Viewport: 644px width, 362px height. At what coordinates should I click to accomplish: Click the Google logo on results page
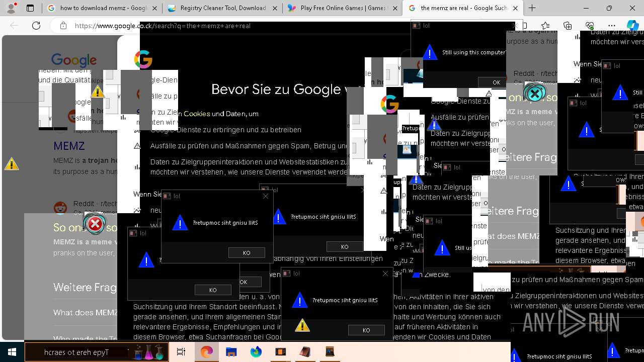(73, 60)
